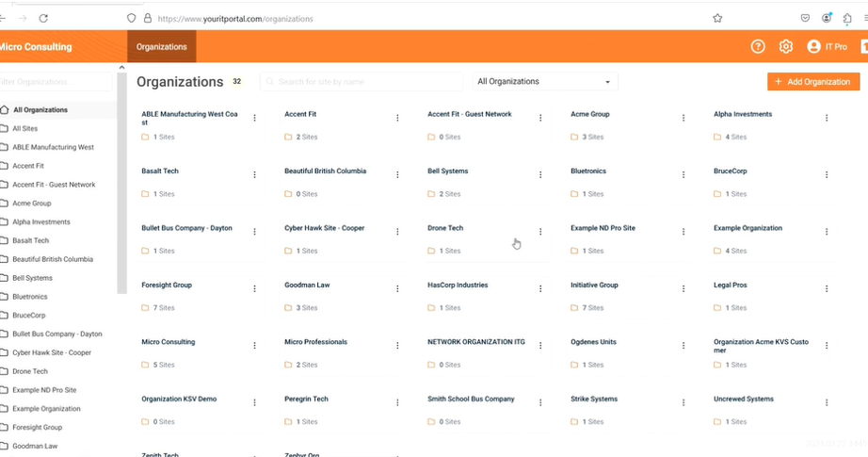Focus the Search for site by name field

point(361,81)
